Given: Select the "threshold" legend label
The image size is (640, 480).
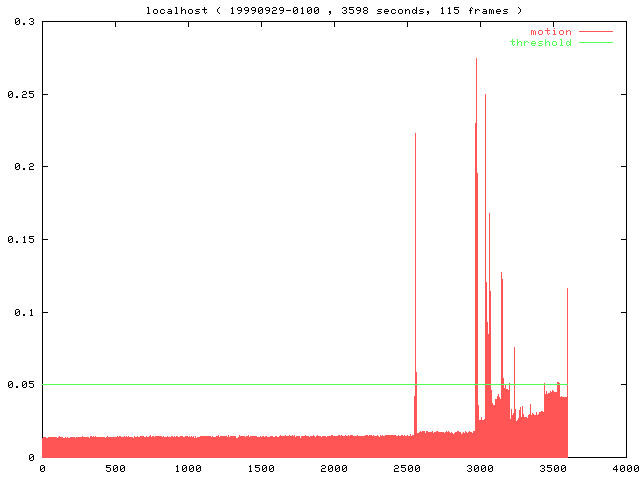Looking at the screenshot, I should pyautogui.click(x=541, y=42).
